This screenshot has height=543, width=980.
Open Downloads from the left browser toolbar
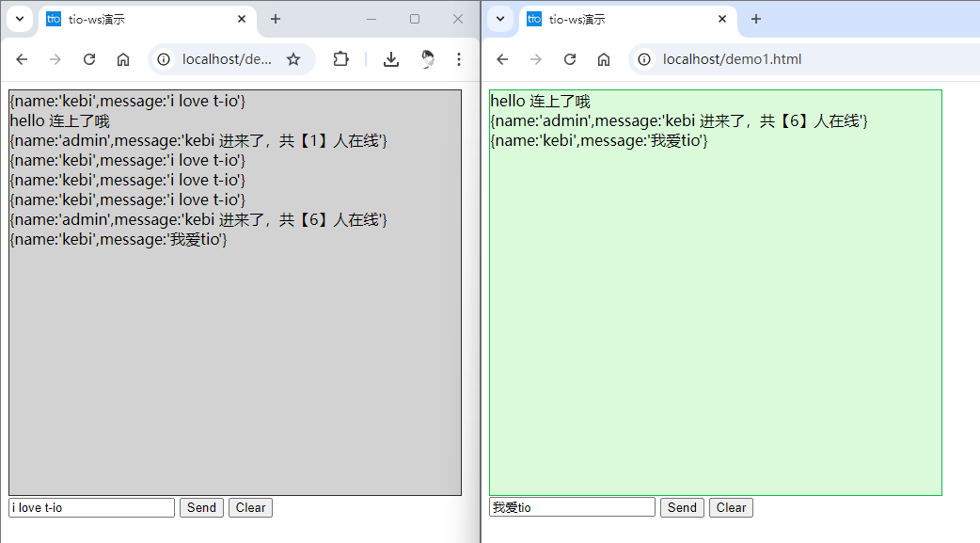tap(390, 58)
